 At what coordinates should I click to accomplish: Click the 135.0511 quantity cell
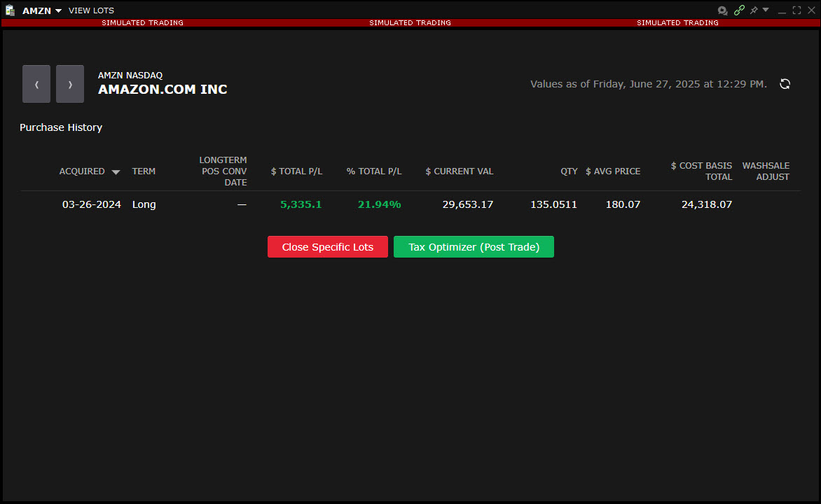(x=553, y=204)
